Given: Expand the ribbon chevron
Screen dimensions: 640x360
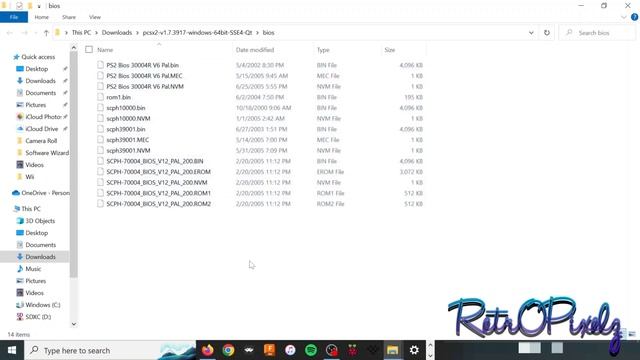Looking at the screenshot, I should 624,17.
